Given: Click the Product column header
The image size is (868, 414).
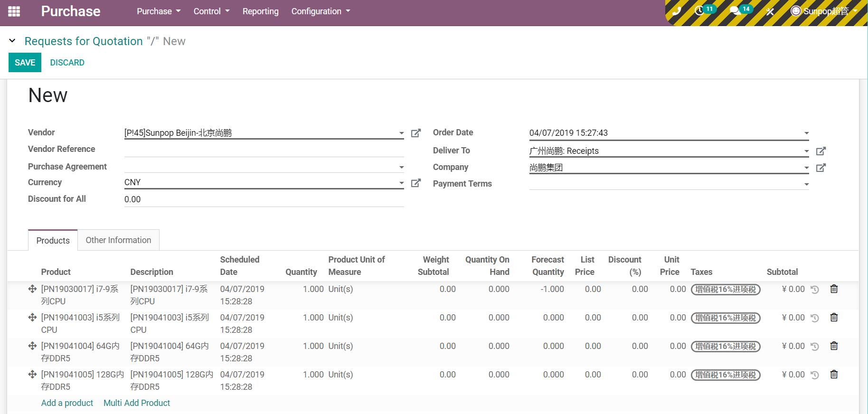Looking at the screenshot, I should pos(56,272).
